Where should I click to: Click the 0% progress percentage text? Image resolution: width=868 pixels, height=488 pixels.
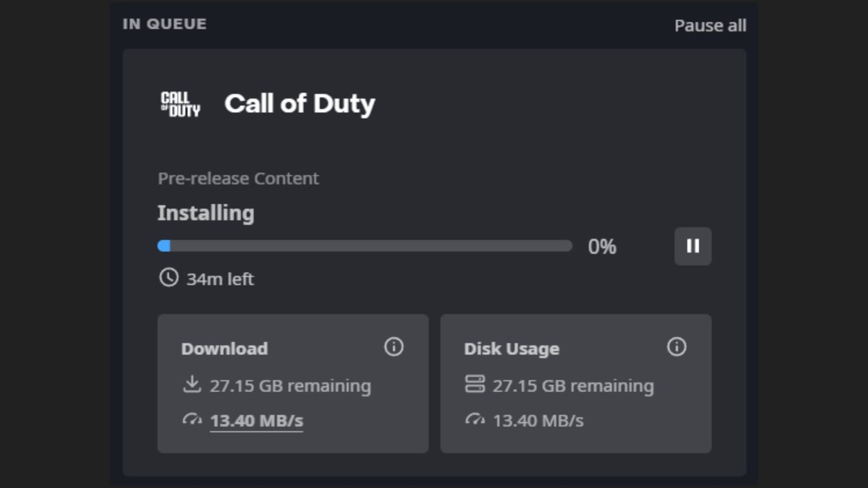(x=602, y=246)
